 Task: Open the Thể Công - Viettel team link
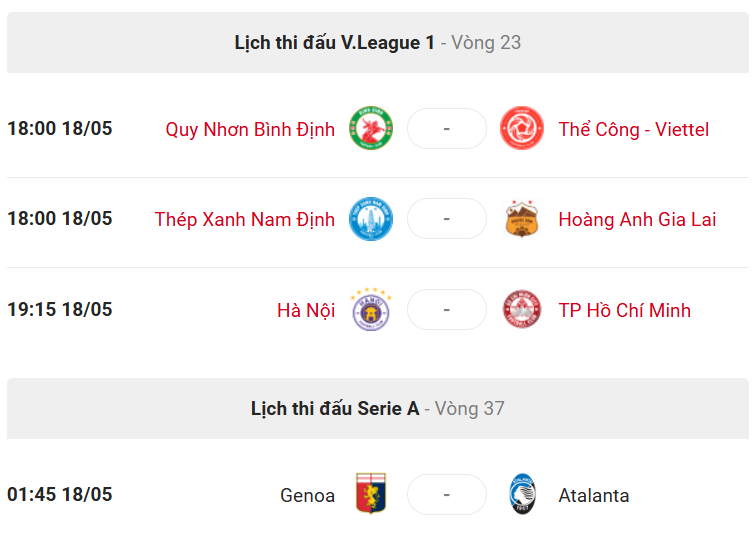(x=634, y=129)
